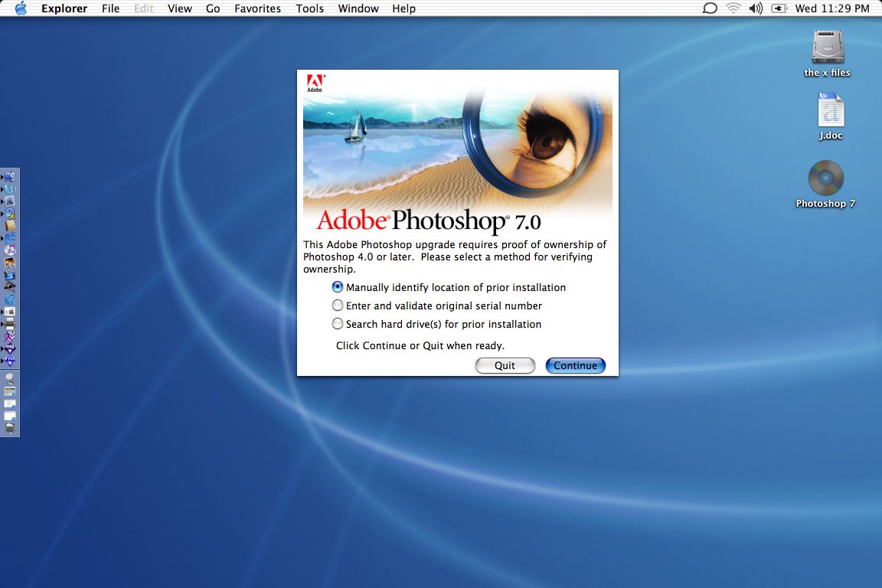The height and width of the screenshot is (588, 882).
Task: Select the Photoshop 7 CD icon
Action: [826, 178]
